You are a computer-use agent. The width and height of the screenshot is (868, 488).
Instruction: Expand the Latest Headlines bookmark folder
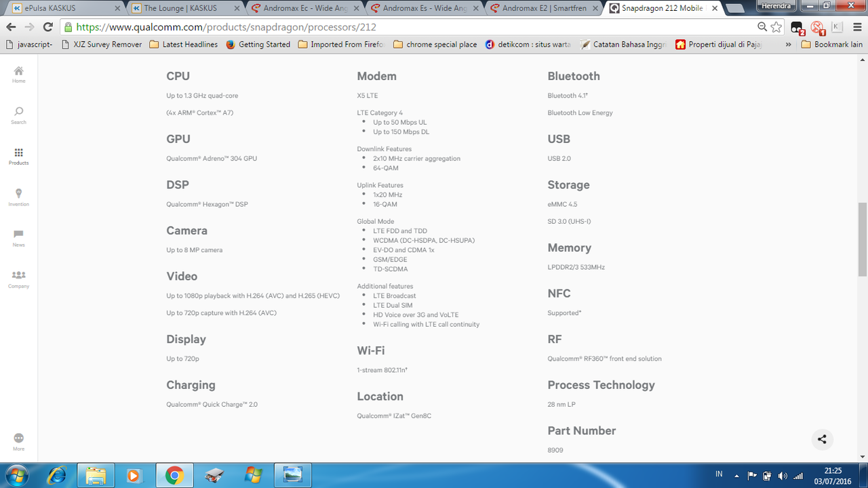click(183, 45)
